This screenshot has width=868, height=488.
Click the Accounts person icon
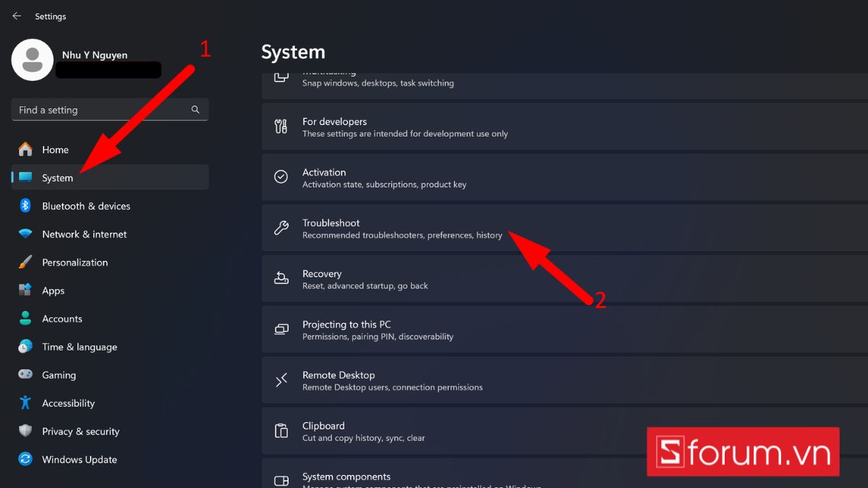pos(25,319)
